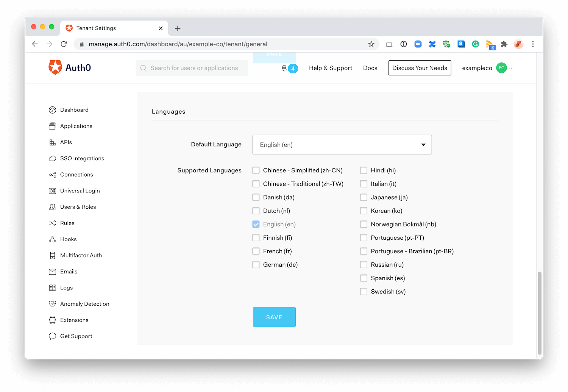Open the browser extensions puzzle icon
This screenshot has width=568, height=392.
click(504, 44)
